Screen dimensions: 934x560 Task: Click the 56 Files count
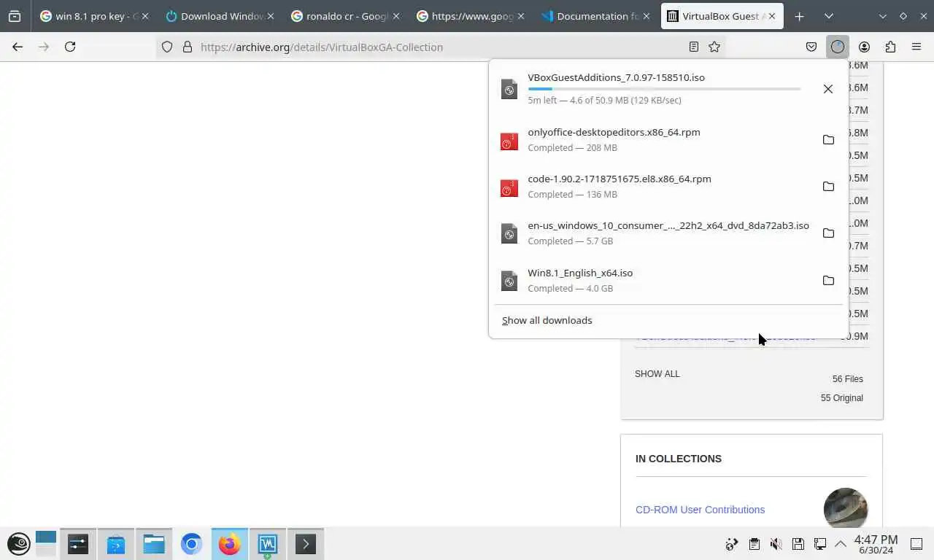coord(847,379)
